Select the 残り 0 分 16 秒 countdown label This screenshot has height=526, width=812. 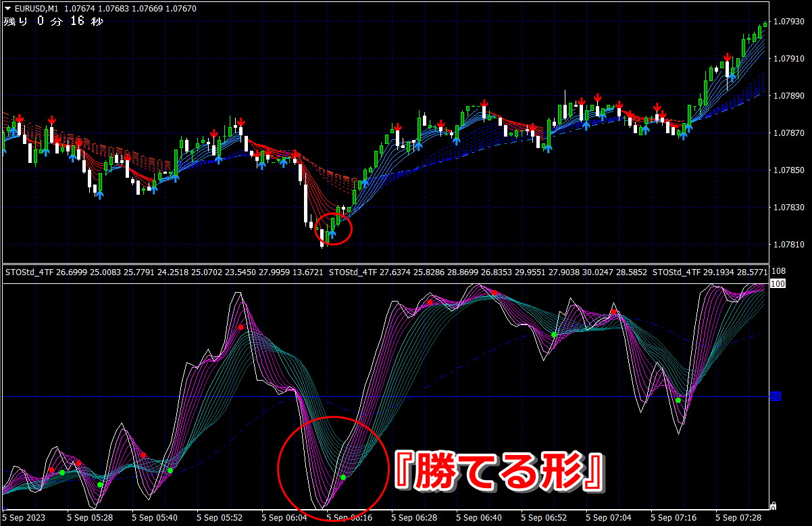pyautogui.click(x=53, y=22)
